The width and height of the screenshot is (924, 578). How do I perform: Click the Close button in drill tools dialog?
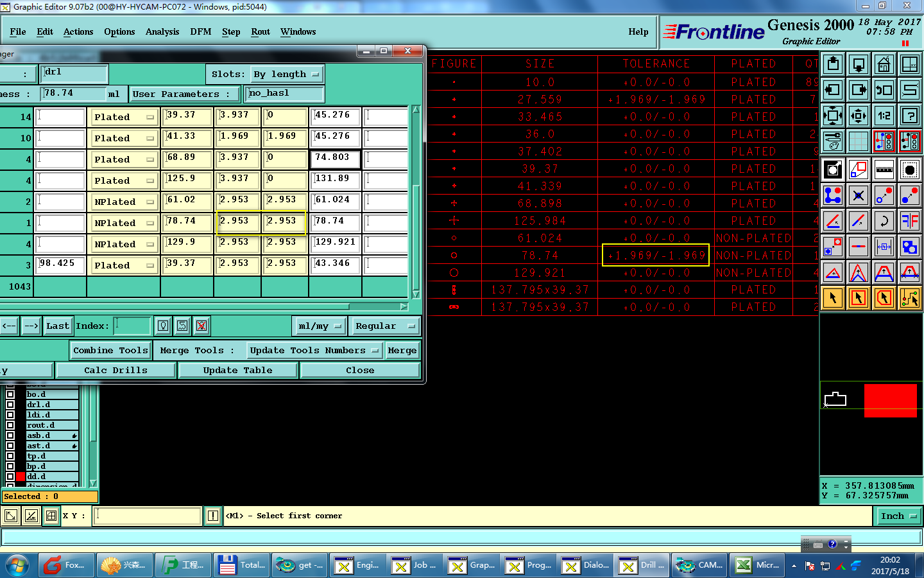tap(360, 371)
